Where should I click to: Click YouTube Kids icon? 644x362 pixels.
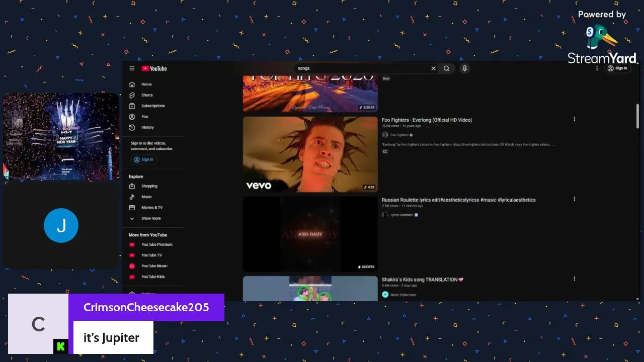point(132,277)
